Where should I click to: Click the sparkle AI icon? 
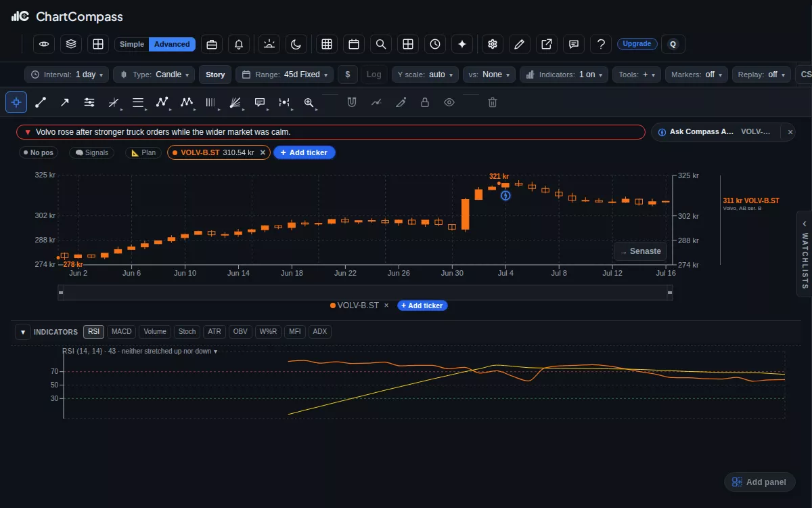pos(462,44)
